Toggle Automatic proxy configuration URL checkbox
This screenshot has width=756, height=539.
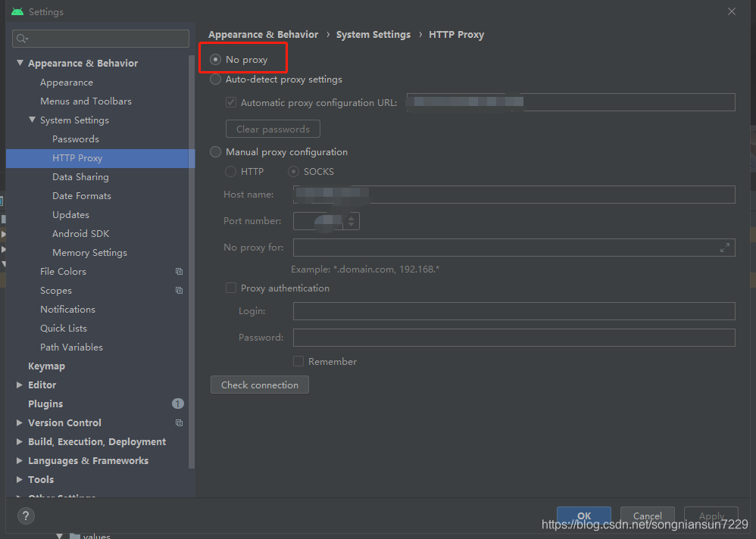(x=231, y=103)
